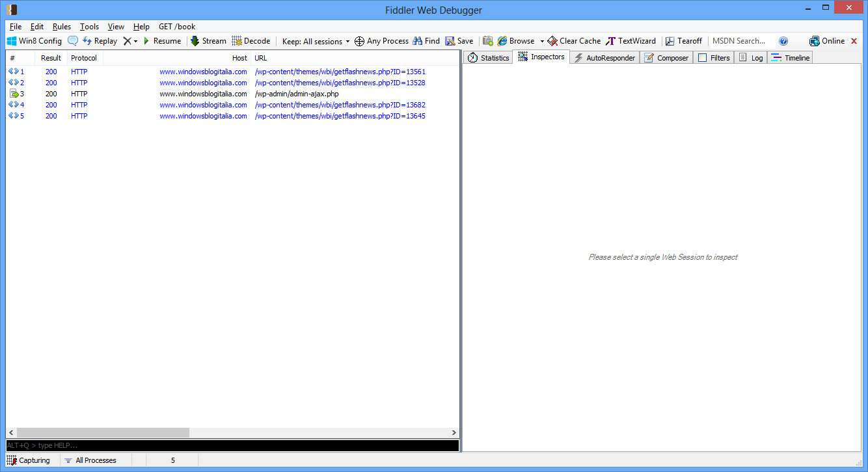This screenshot has width=868, height=472.
Task: Clear Cache from the toolbar
Action: [x=574, y=41]
